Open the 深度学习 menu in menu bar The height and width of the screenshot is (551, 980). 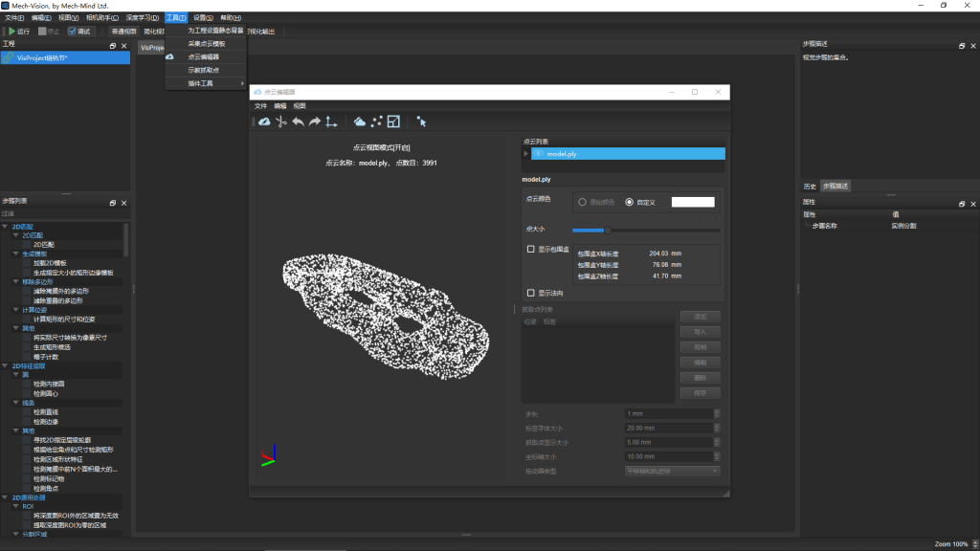(143, 17)
